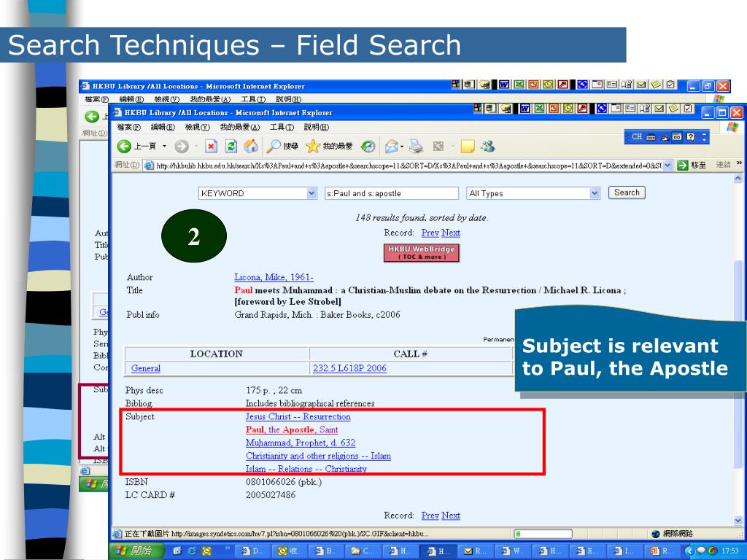Click the greyed Forward arrow in the toolbar
This screenshot has width=747, height=560.
tap(182, 146)
